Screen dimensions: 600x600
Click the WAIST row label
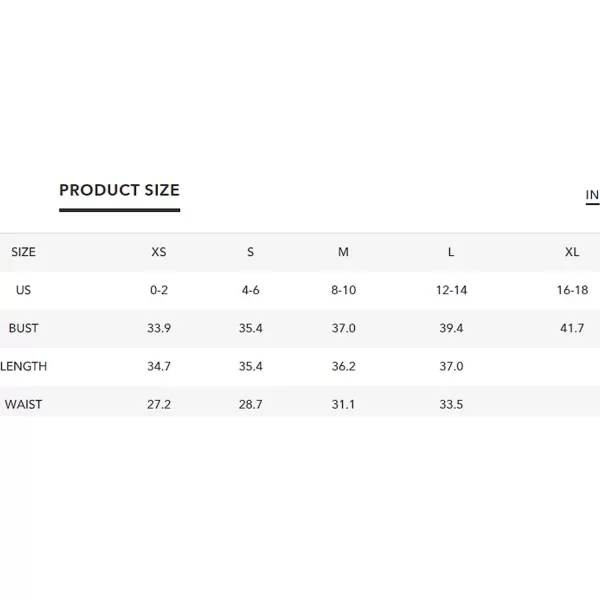23,404
